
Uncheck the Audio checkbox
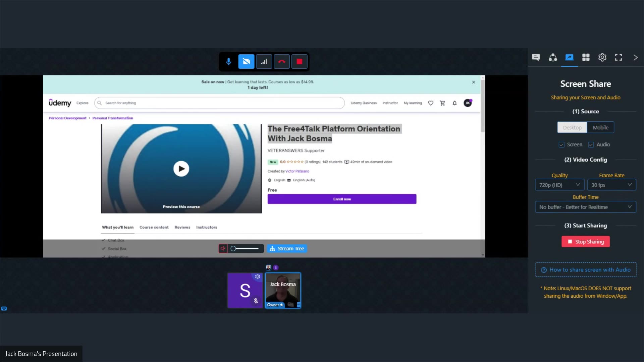[591, 145]
